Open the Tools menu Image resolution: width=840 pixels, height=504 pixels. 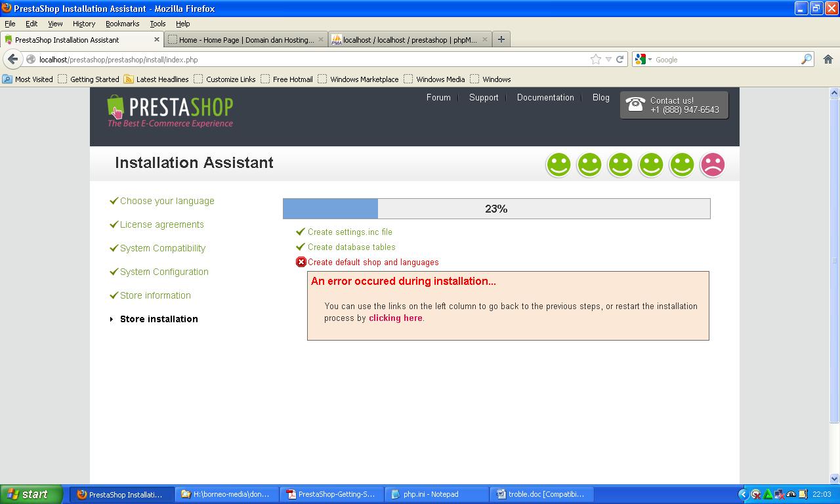(x=157, y=24)
